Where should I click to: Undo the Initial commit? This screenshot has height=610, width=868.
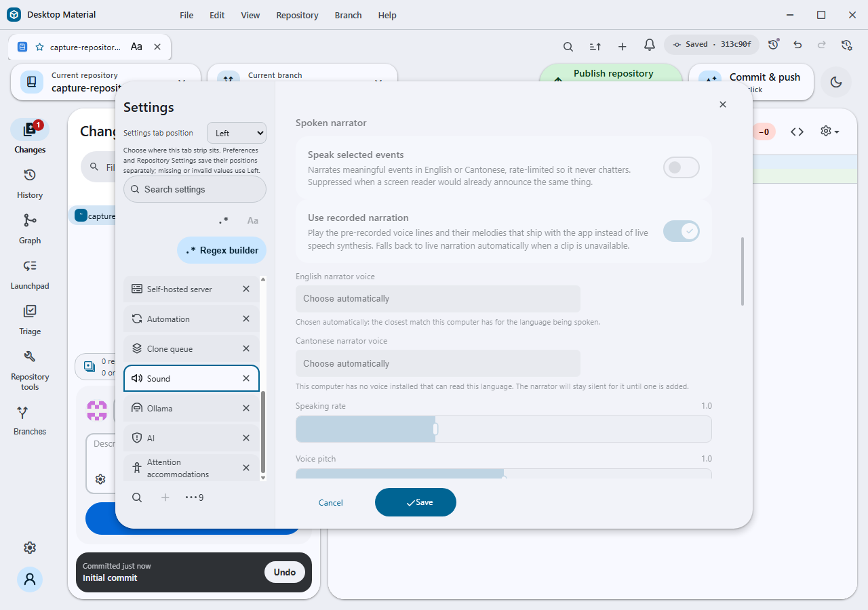[285, 572]
